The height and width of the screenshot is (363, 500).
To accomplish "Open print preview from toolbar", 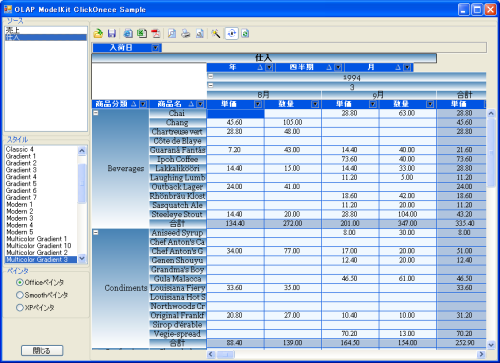I will [172, 33].
